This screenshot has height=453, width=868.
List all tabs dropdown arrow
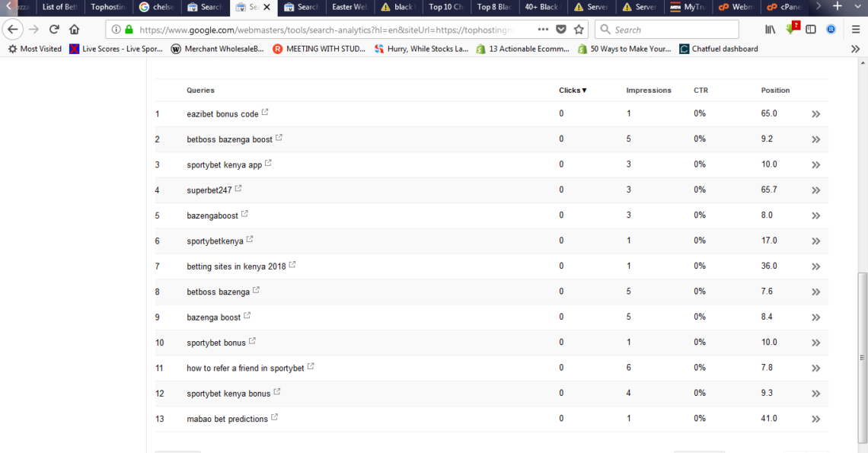click(x=857, y=7)
